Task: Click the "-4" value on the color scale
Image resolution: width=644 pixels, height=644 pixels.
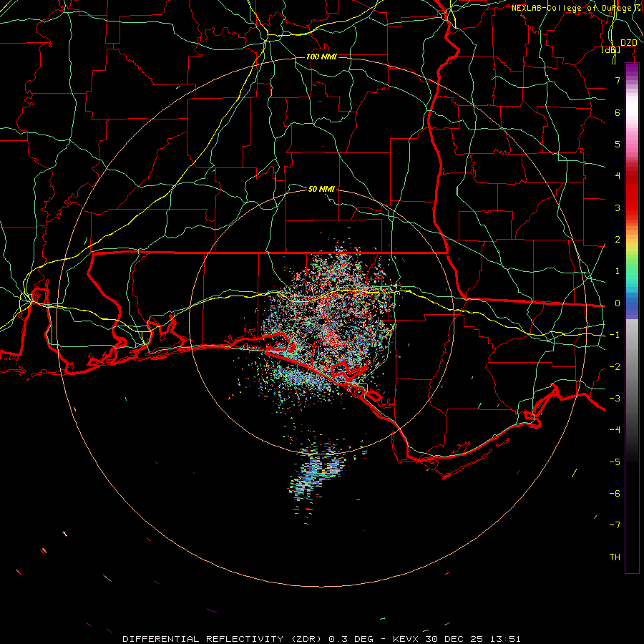Action: coord(615,430)
